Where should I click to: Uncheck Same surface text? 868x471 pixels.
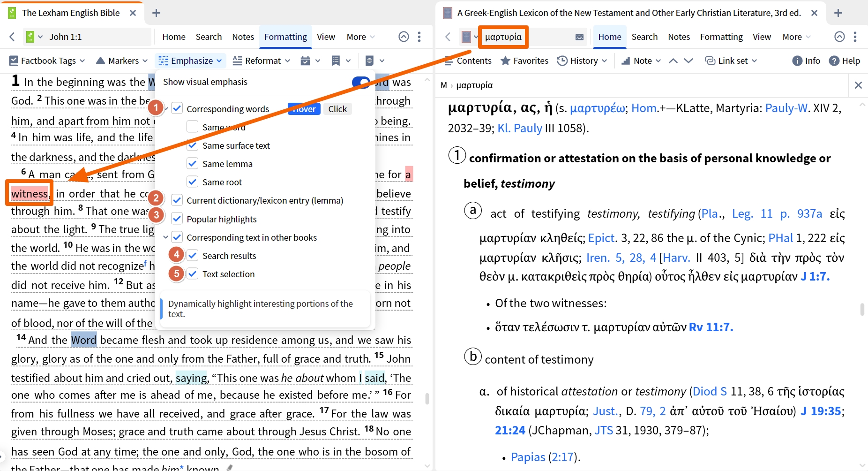click(192, 145)
